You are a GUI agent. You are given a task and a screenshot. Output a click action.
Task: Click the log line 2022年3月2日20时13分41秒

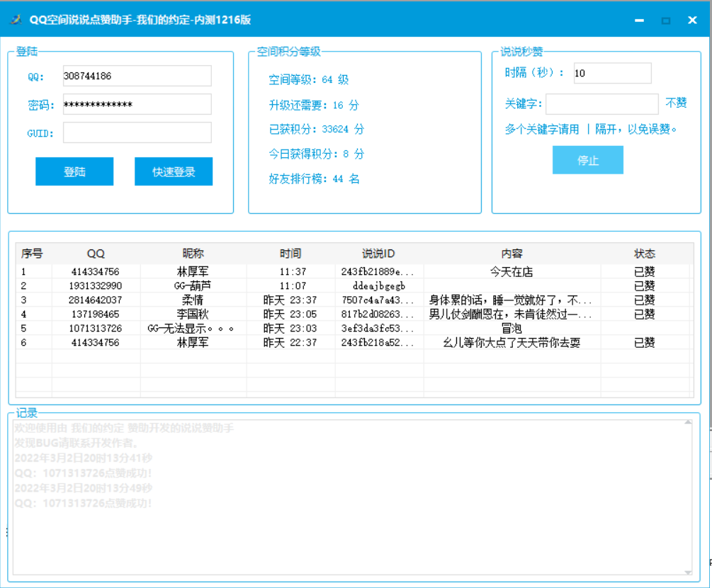click(84, 458)
